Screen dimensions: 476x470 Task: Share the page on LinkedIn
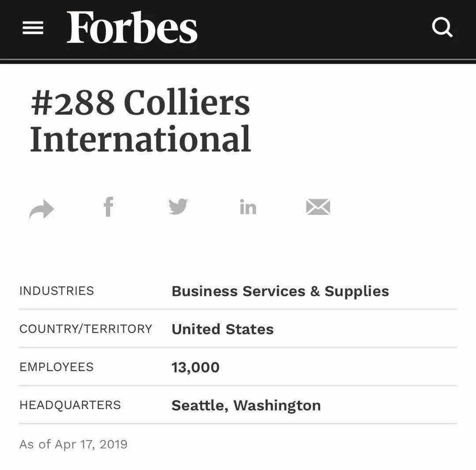pos(248,207)
